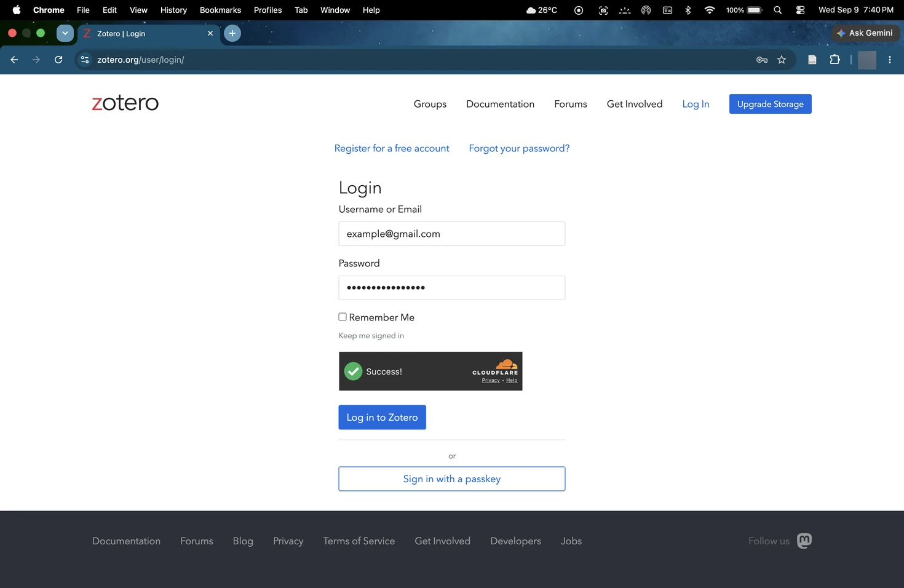This screenshot has width=904, height=588.
Task: Open the History menu
Action: point(173,10)
